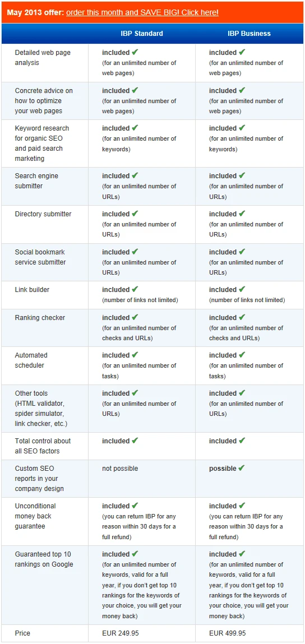Select the IBP Business column header

point(249,33)
